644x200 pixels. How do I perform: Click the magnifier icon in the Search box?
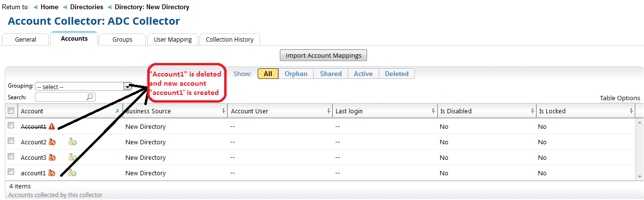pos(90,97)
